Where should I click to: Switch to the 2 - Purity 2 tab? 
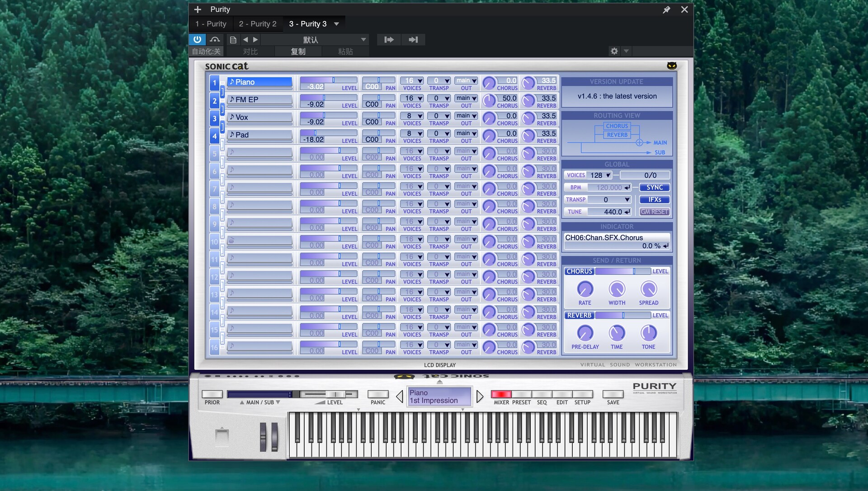tap(258, 24)
